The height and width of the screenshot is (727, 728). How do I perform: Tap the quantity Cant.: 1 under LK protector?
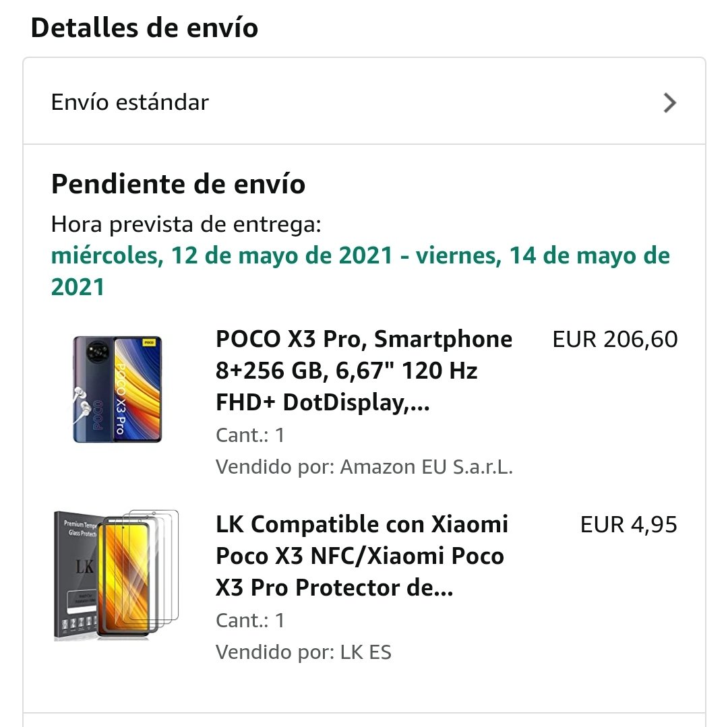point(250,620)
